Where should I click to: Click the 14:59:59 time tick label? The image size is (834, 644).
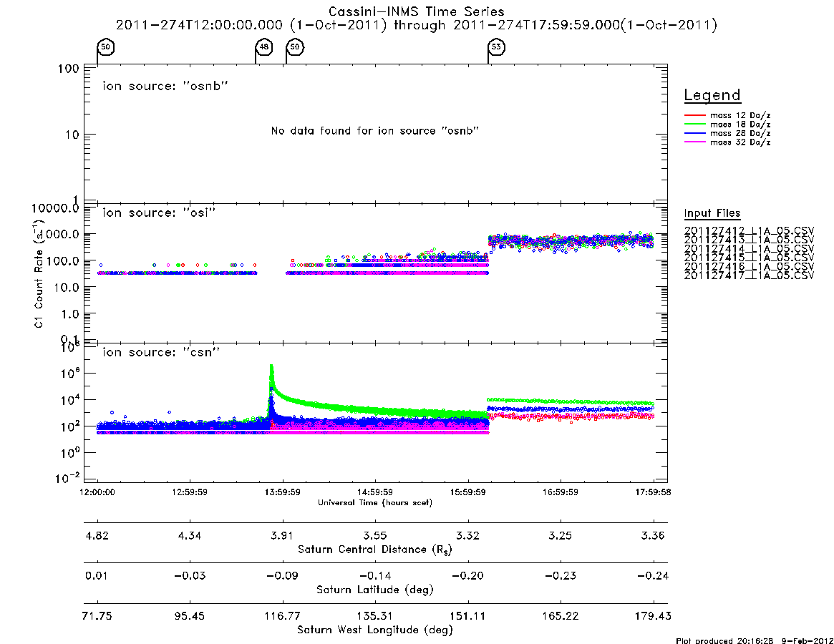(375, 492)
